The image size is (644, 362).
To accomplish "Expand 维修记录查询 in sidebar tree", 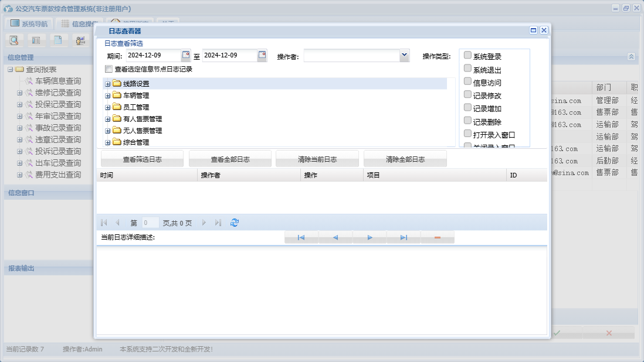I will [x=19, y=93].
